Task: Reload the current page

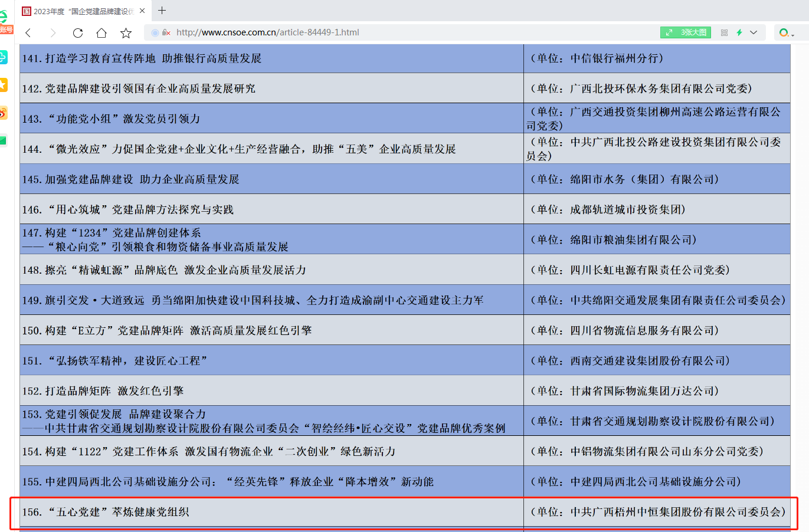Action: coord(77,33)
